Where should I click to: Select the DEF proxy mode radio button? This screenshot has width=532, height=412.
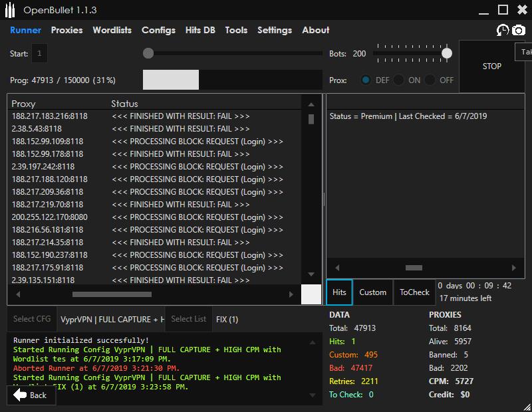coord(366,80)
